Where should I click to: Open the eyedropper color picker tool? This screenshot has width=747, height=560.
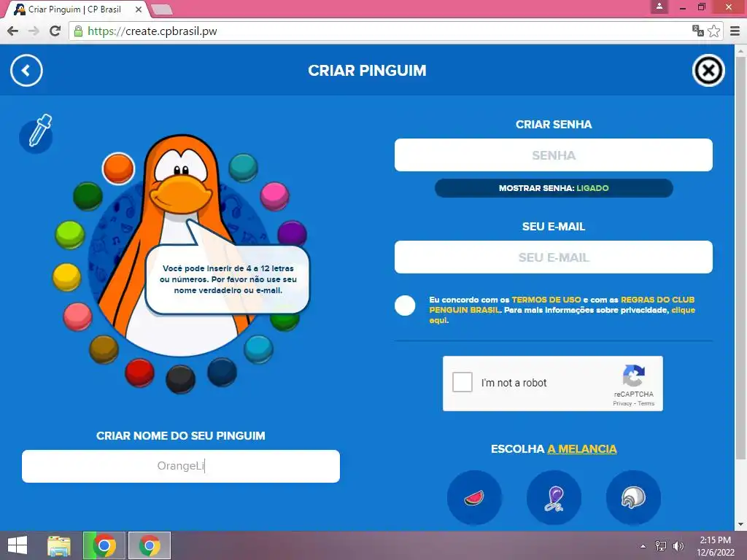pos(36,133)
